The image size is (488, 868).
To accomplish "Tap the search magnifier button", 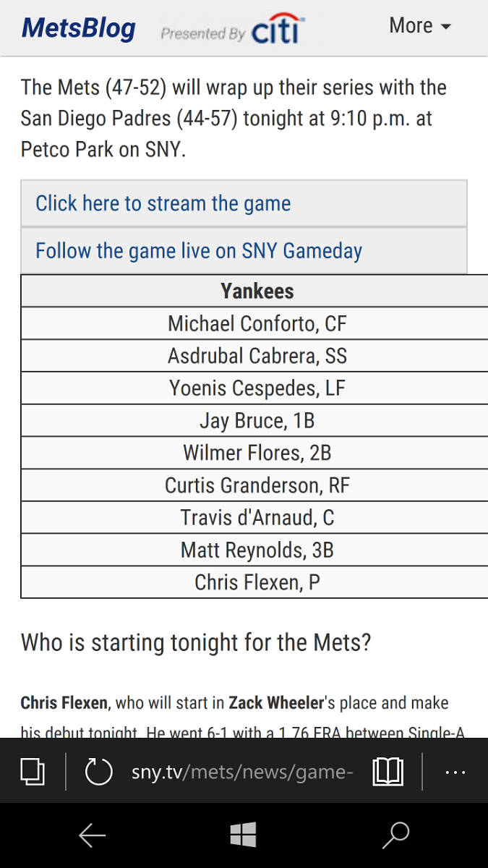I will 395,835.
